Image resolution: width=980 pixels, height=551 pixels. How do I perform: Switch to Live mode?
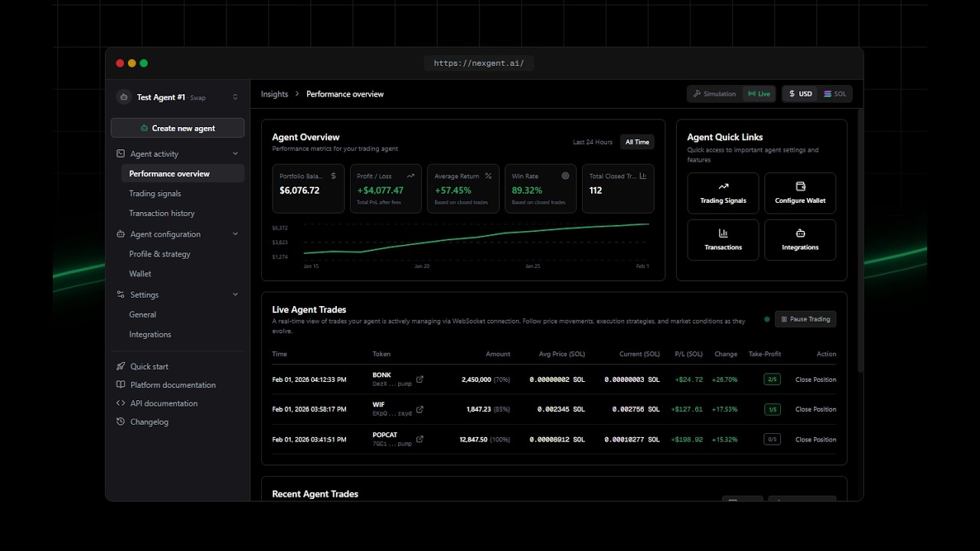tap(759, 94)
